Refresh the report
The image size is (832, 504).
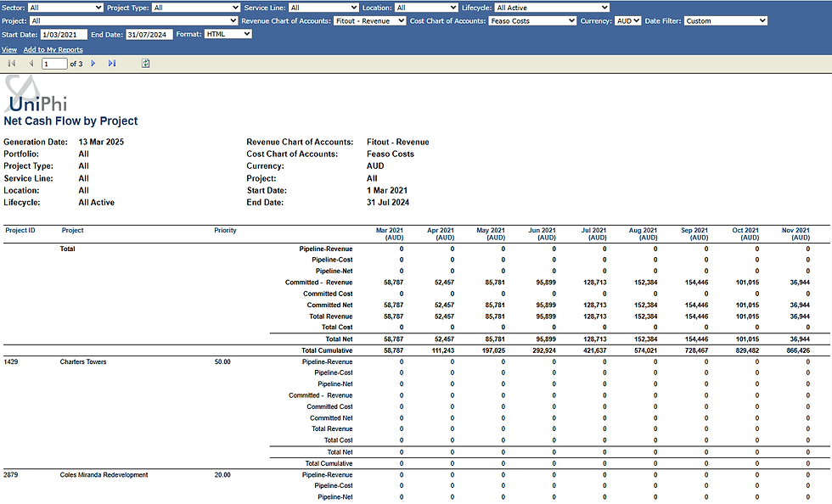[x=145, y=64]
